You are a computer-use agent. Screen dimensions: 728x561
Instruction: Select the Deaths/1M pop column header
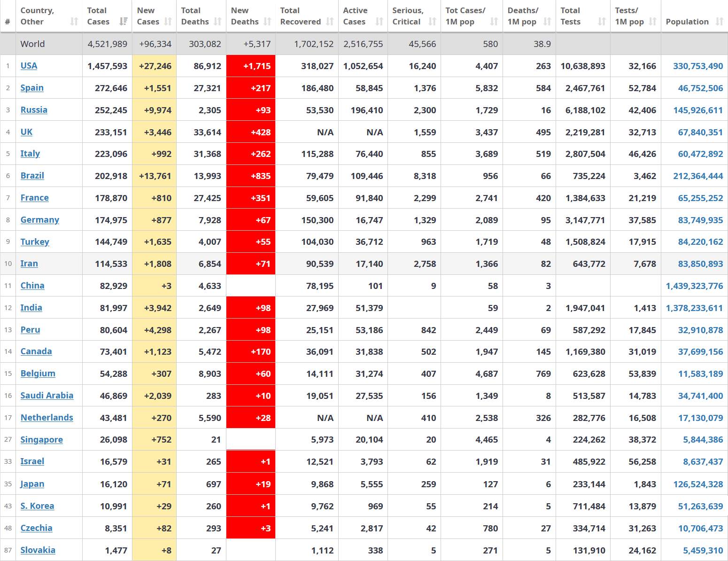[523, 16]
